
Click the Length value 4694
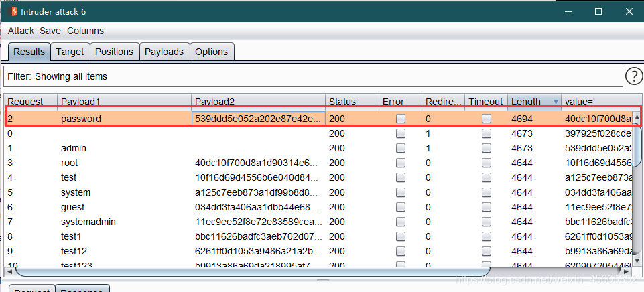tap(521, 119)
